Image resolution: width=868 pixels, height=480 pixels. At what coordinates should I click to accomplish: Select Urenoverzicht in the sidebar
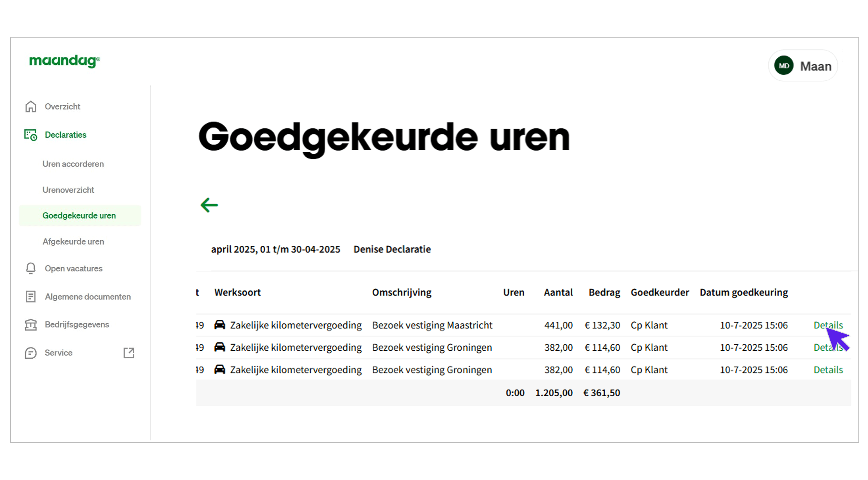tap(68, 190)
